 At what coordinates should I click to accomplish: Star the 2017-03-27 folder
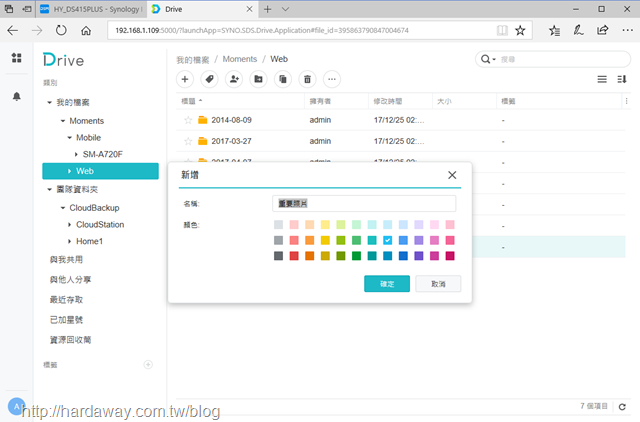(x=188, y=141)
